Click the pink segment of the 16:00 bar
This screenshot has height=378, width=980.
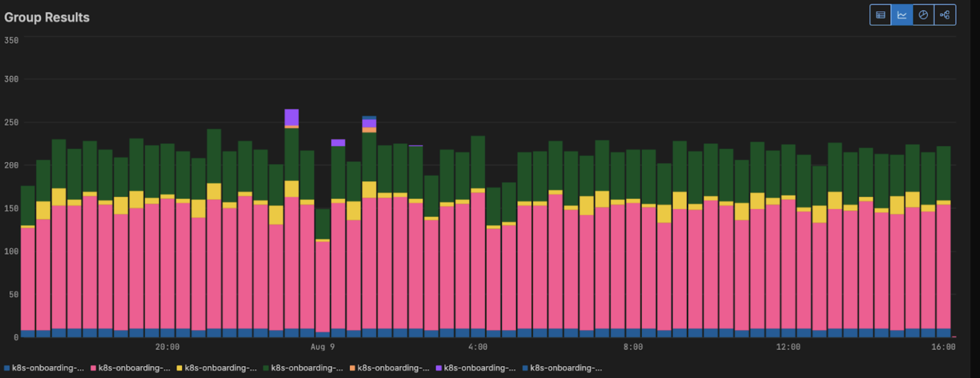pos(943,267)
